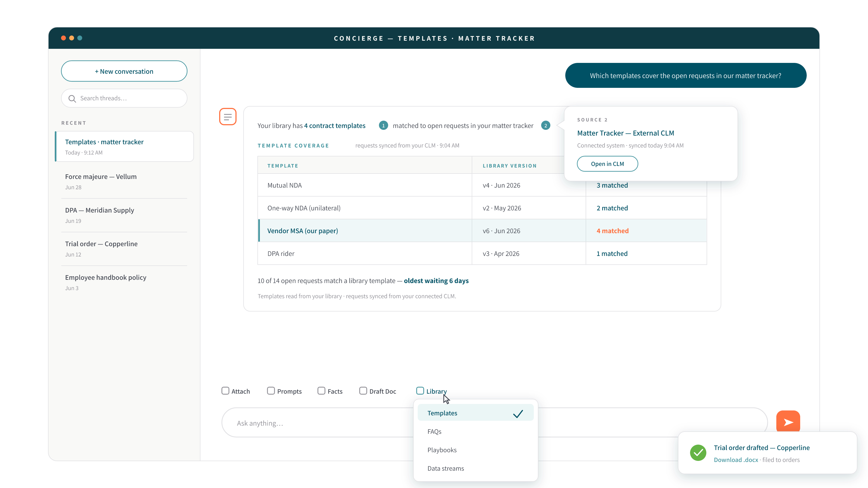
Task: Select Data streams in the Library menu
Action: [476, 468]
